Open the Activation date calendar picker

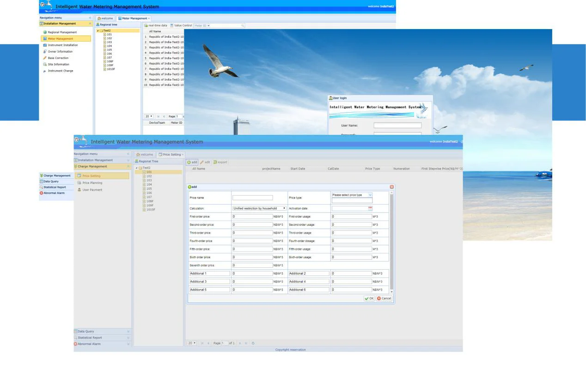(370, 209)
